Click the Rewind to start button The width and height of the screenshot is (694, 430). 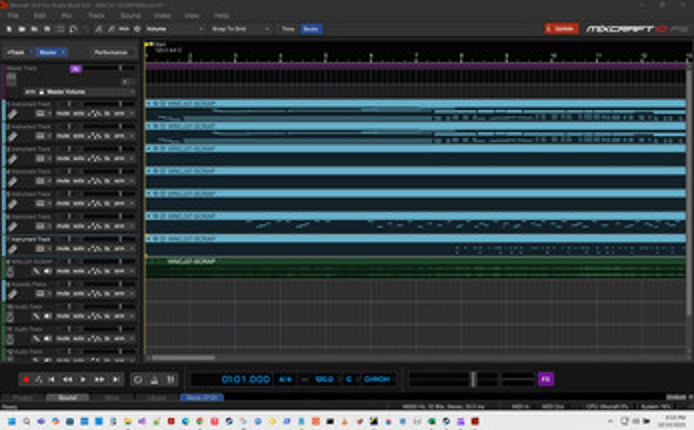click(x=53, y=380)
